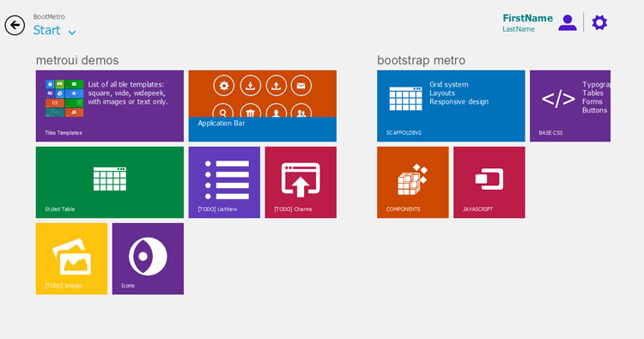Click the BootMetro header label
Viewport: 644px width, 339px height.
click(49, 17)
